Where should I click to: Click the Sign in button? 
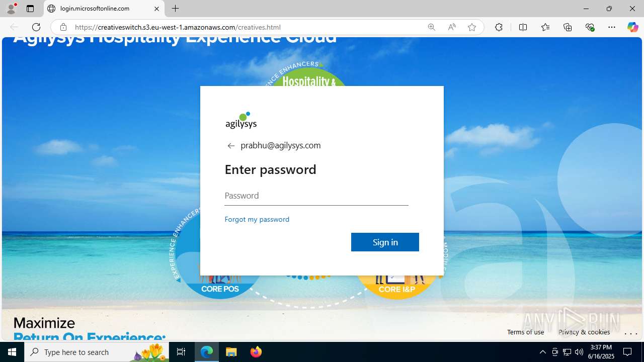tap(385, 242)
